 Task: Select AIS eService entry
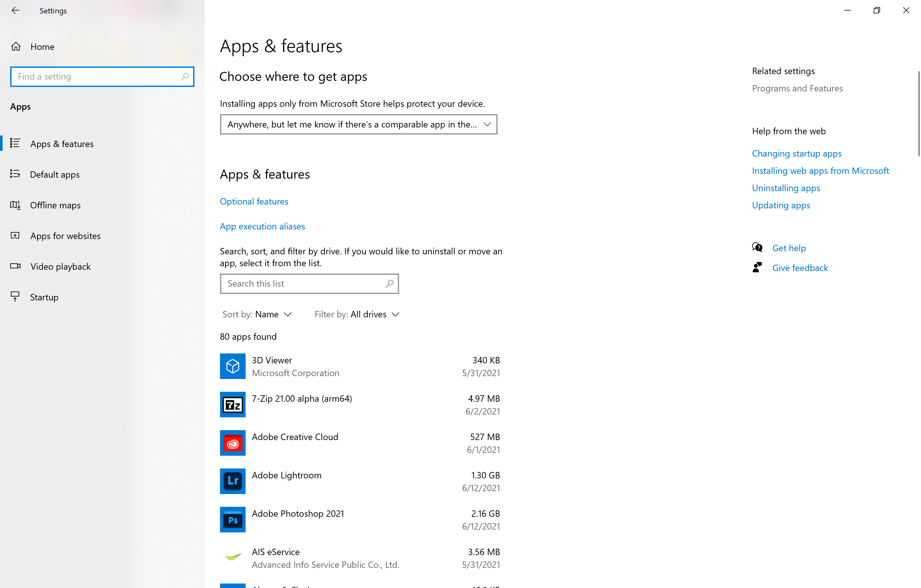pos(360,558)
